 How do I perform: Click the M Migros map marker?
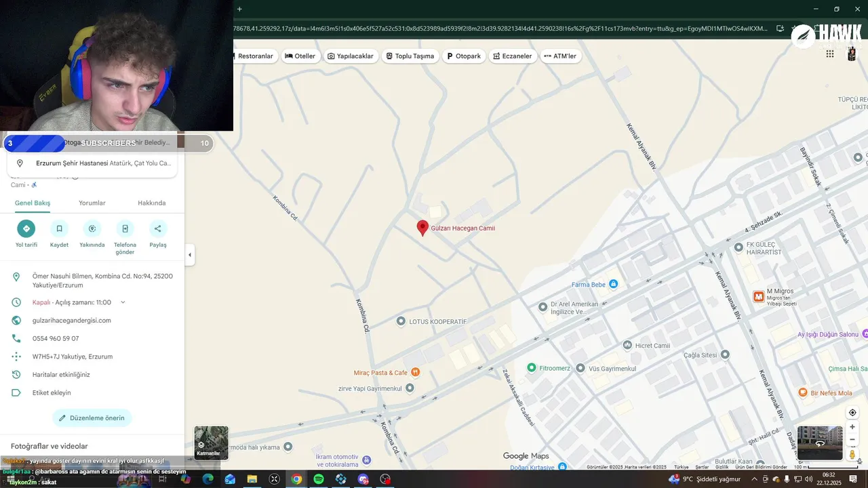759,296
